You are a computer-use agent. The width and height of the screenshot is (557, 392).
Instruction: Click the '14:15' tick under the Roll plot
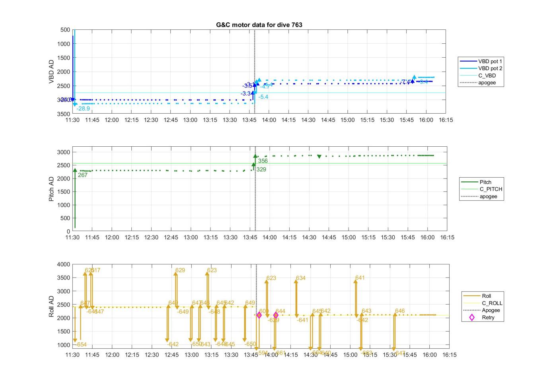[x=291, y=355]
